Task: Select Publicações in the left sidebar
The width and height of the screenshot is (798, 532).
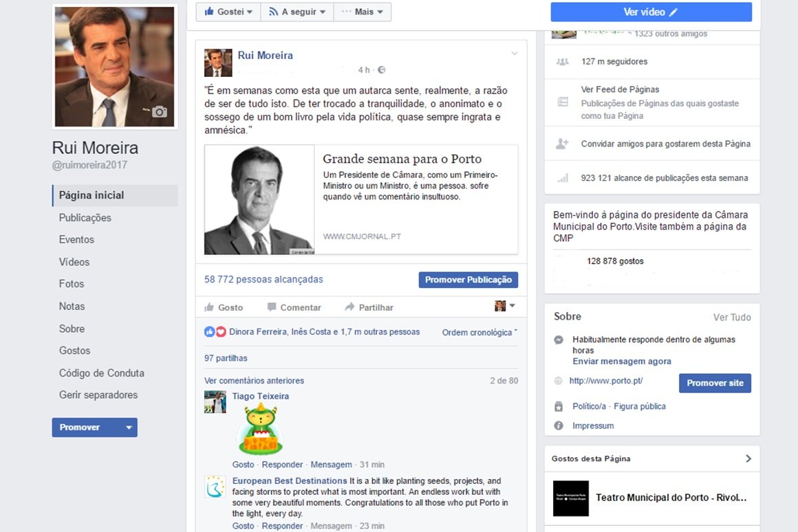Action: click(x=85, y=218)
